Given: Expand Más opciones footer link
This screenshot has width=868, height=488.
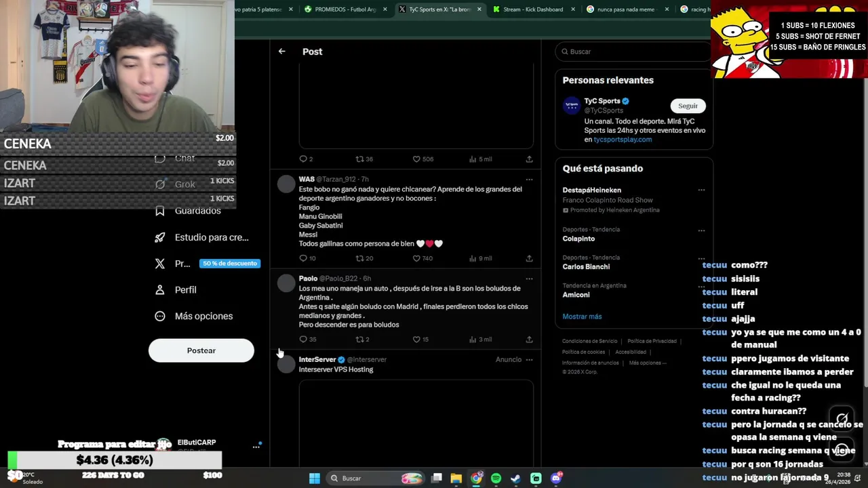Looking at the screenshot, I should click(647, 363).
